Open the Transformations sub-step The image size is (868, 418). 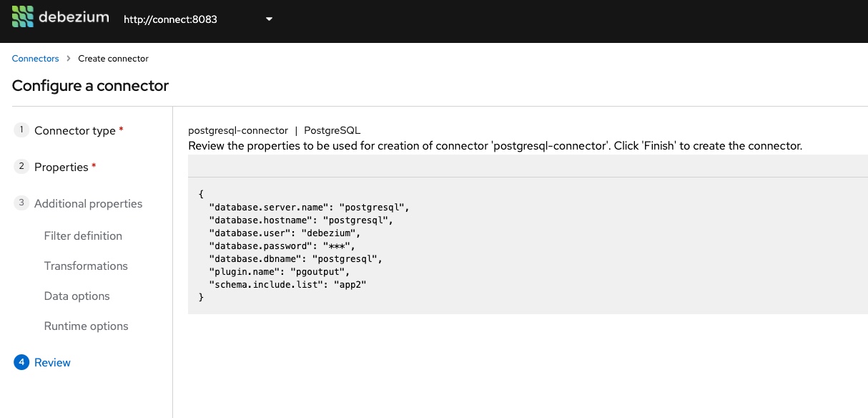86,266
